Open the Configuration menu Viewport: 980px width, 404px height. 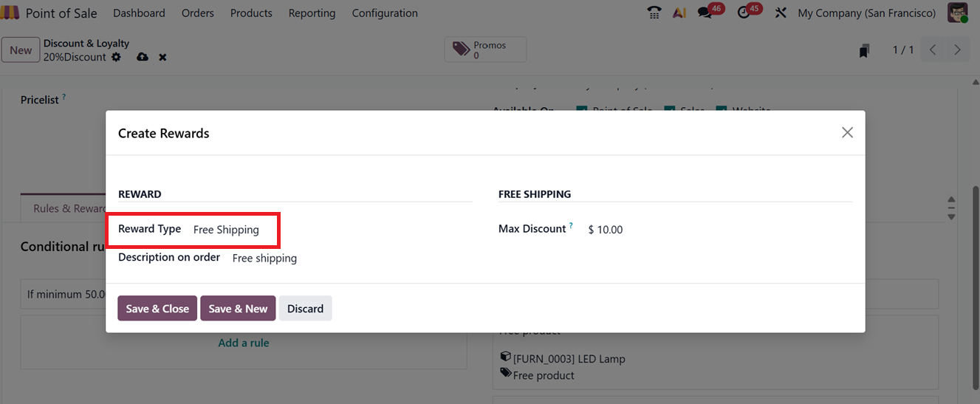pyautogui.click(x=384, y=13)
